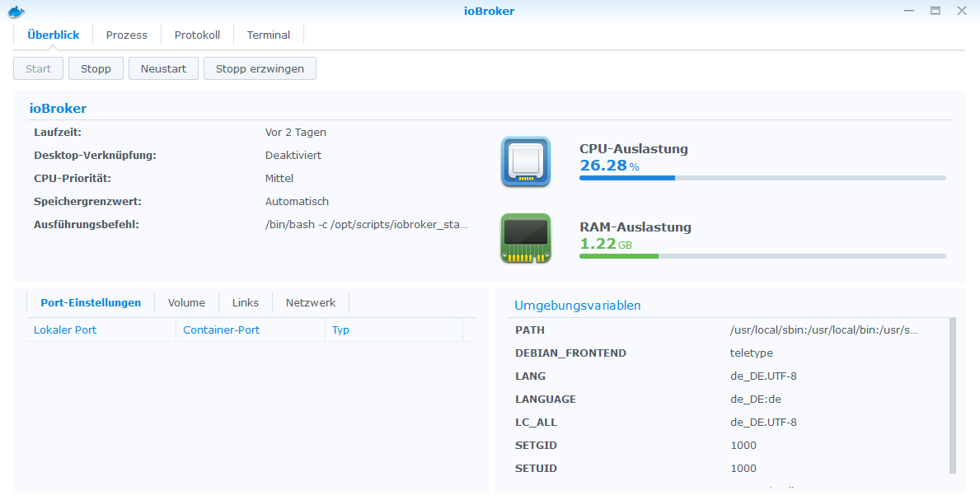Select the Port-Einstellungen tab

point(91,302)
